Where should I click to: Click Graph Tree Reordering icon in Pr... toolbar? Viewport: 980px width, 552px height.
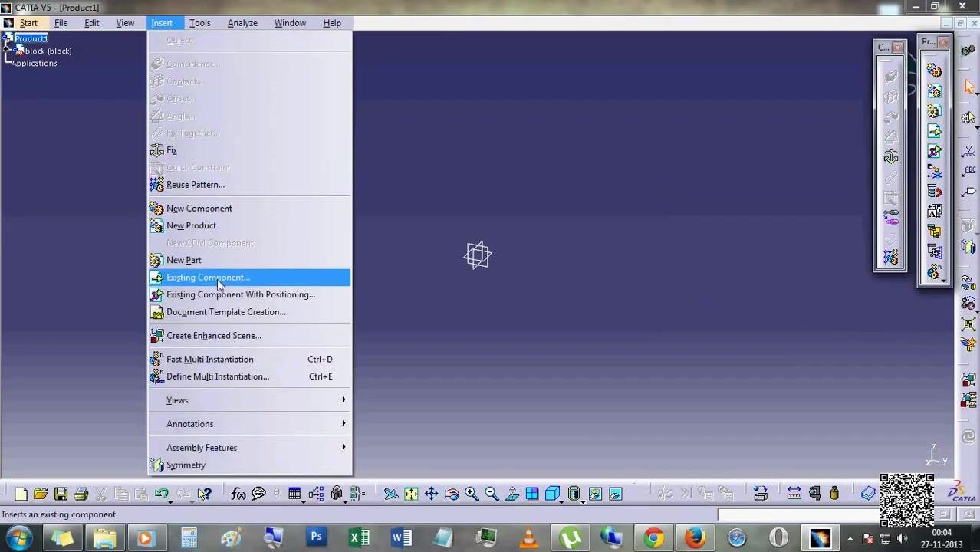coord(934,192)
